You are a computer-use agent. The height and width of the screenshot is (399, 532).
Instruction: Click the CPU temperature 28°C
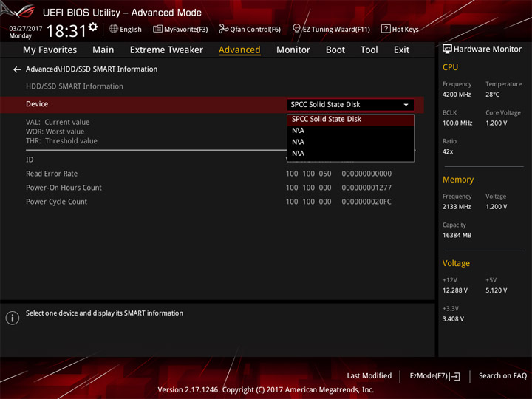point(492,95)
